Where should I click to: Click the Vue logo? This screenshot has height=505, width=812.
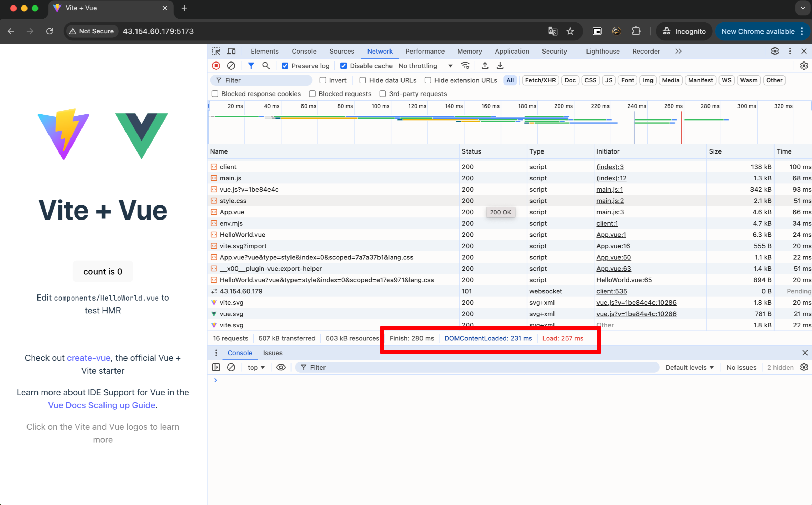pyautogui.click(x=141, y=136)
